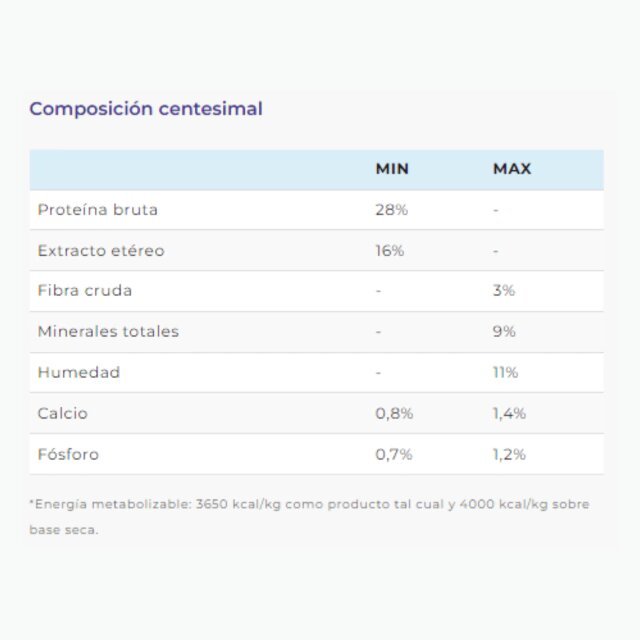Click the Energía metabolizable footnote text
640x640 pixels.
pos(309,517)
